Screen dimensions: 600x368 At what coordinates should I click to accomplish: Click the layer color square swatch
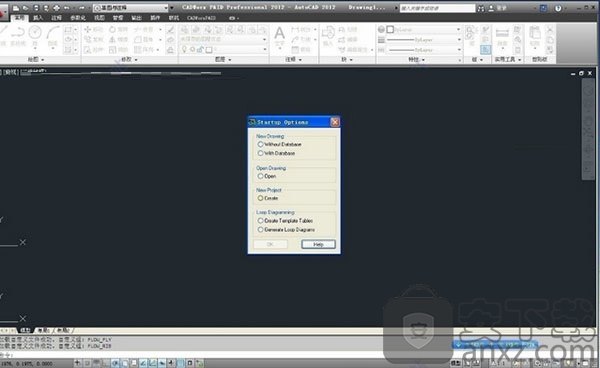209,50
